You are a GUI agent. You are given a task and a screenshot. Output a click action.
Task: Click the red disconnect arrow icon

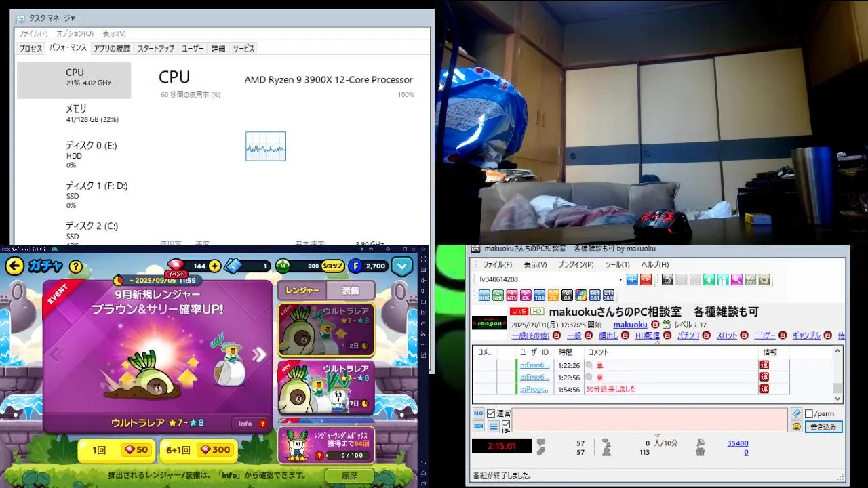click(x=646, y=279)
